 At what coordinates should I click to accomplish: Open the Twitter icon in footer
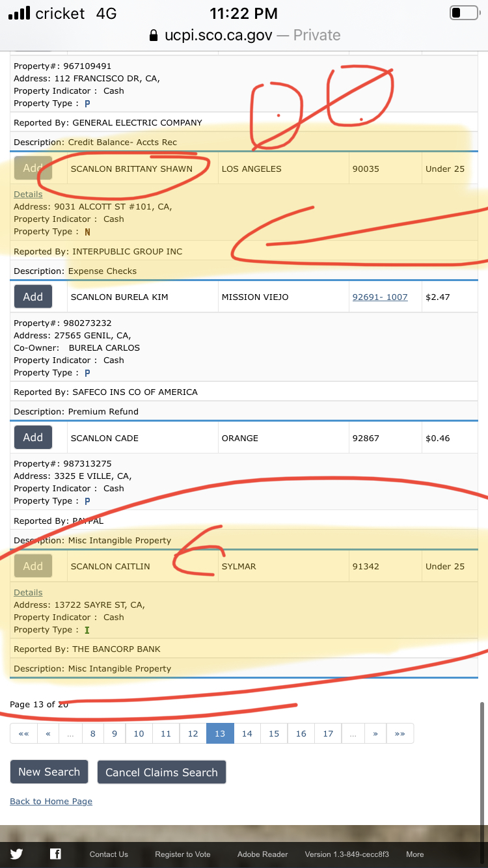tap(16, 854)
